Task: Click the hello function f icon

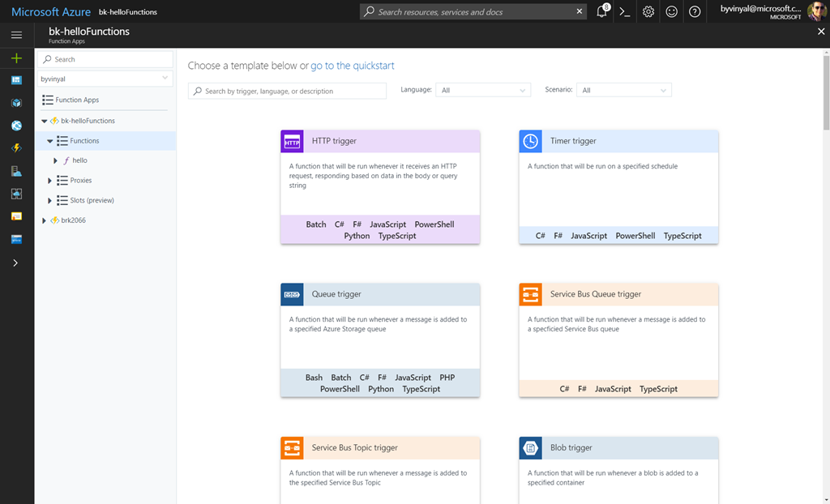Action: [66, 160]
